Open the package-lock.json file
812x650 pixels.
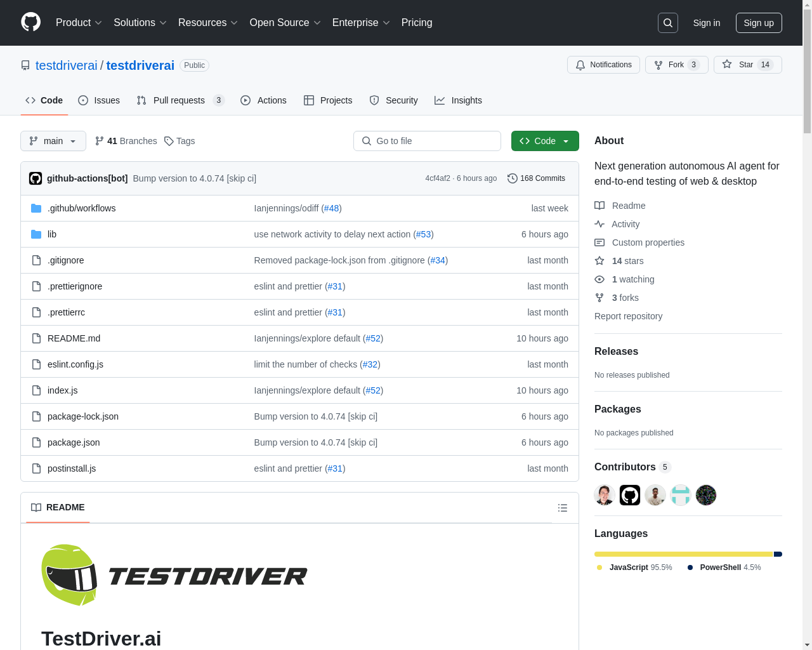[x=83, y=416]
